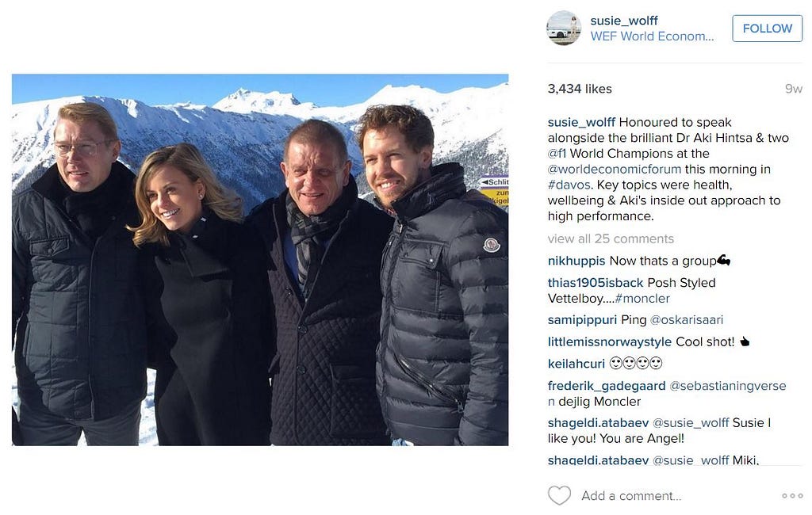Like the post with the heart icon
The height and width of the screenshot is (515, 812).
click(559, 495)
